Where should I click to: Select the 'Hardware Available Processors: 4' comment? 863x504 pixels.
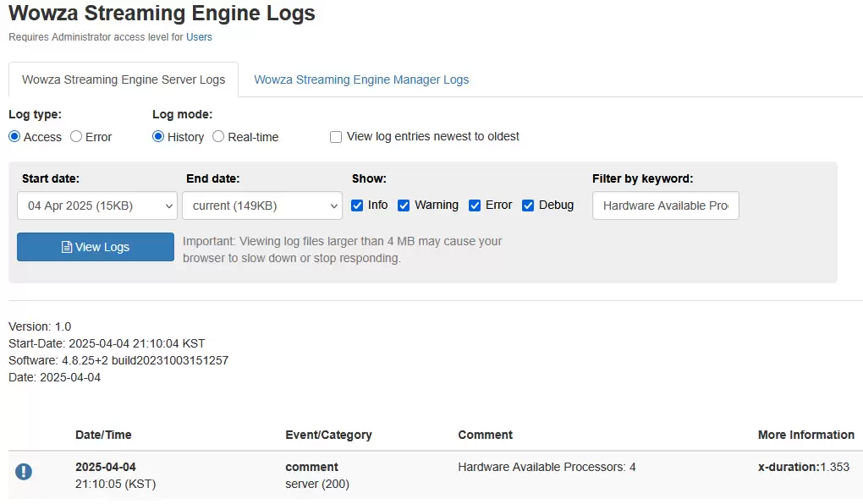[x=547, y=467]
